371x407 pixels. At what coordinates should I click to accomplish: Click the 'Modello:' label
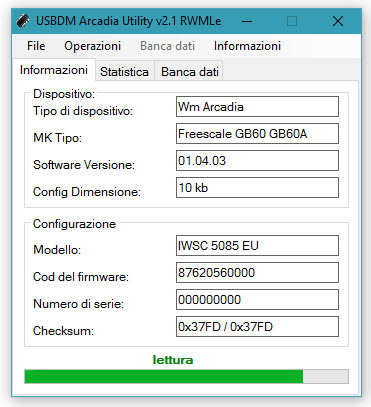click(57, 250)
